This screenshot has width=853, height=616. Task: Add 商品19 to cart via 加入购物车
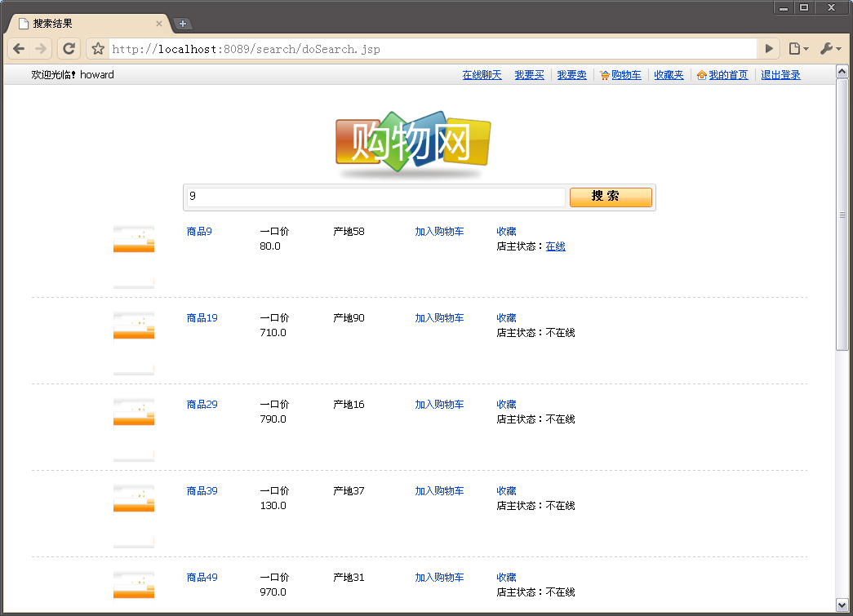(439, 318)
